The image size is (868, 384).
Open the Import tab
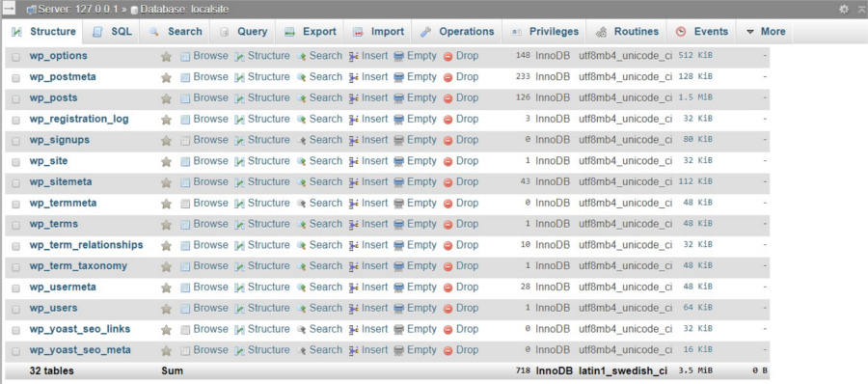tap(379, 32)
